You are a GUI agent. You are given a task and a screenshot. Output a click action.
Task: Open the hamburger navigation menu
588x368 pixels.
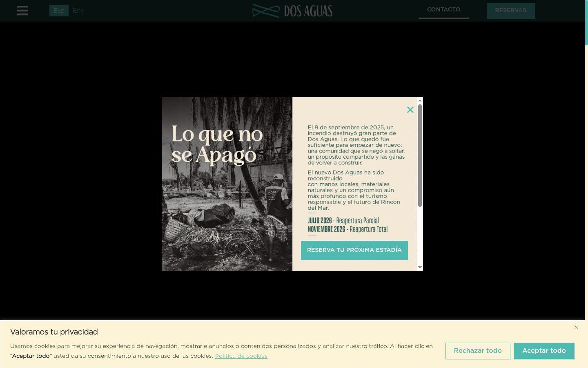pos(22,11)
